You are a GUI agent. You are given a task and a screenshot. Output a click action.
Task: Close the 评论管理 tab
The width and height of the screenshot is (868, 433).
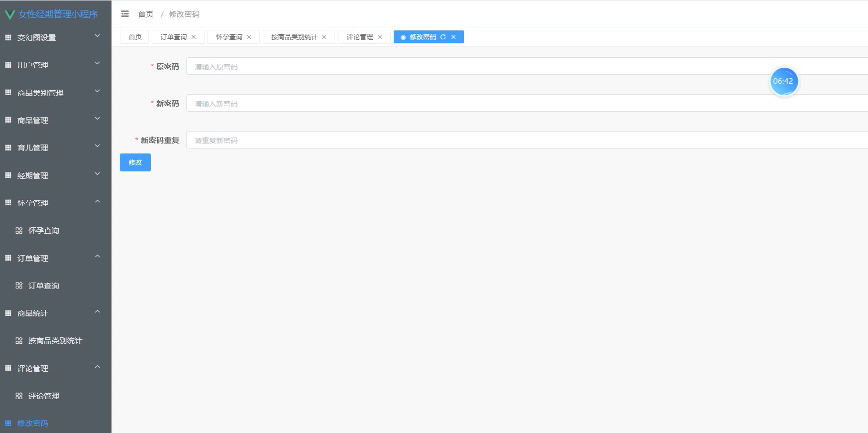coord(380,37)
